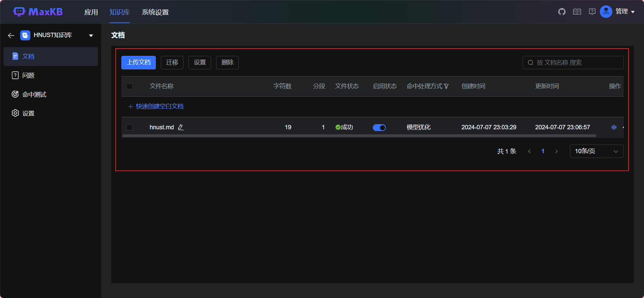
Task: Check the select-all checkbox in table header
Action: click(129, 87)
